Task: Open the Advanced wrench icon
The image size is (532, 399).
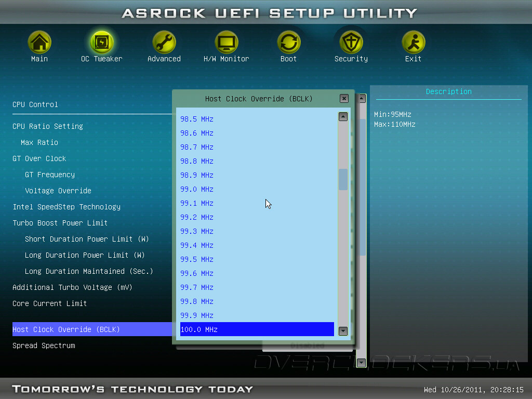Action: 164,43
